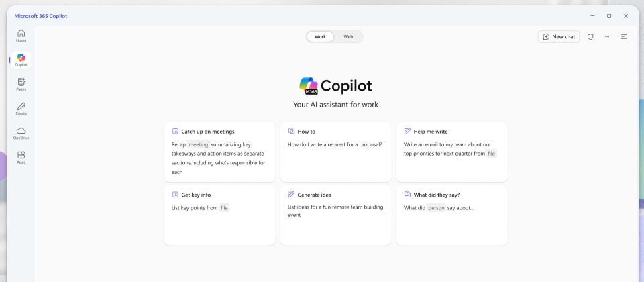Click the shield protection icon
The image size is (644, 282).
[x=590, y=36]
